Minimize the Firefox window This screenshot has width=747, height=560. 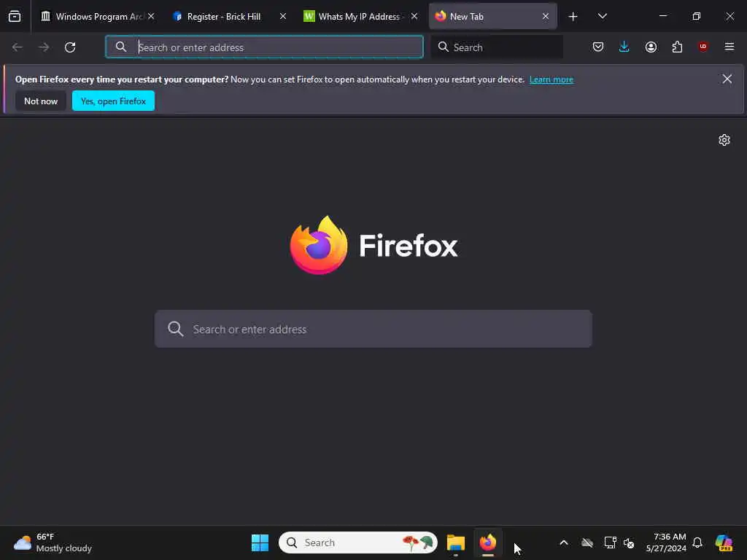pyautogui.click(x=663, y=16)
